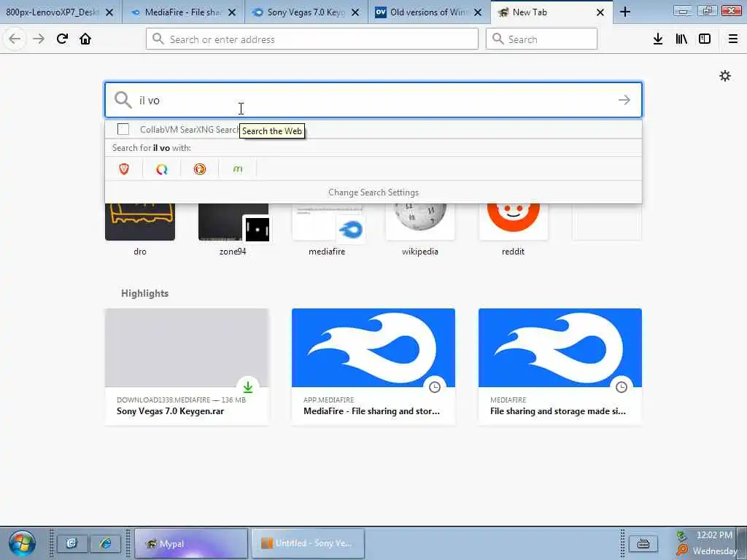This screenshot has height=560, width=747.
Task: Reload the current page
Action: click(62, 39)
